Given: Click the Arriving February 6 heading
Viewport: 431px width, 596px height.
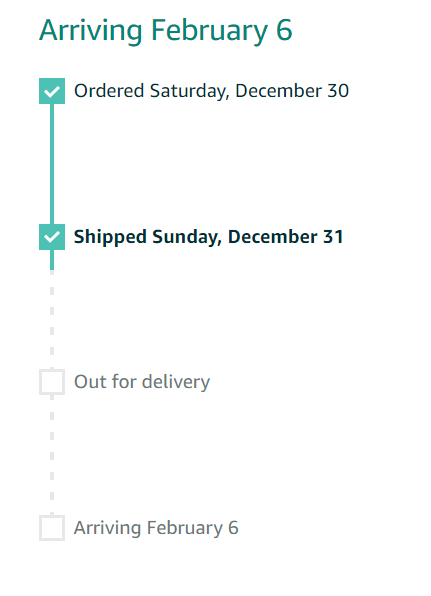Looking at the screenshot, I should click(x=166, y=31).
